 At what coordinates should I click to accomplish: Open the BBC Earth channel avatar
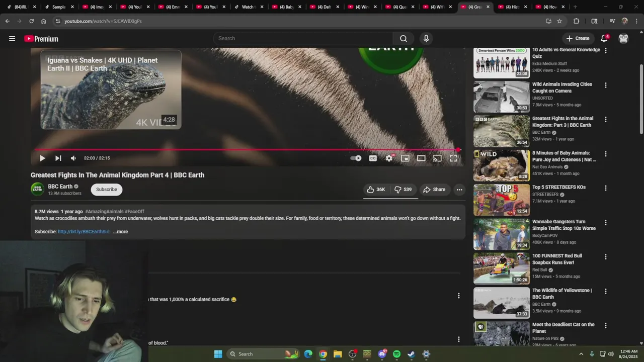[37, 189]
